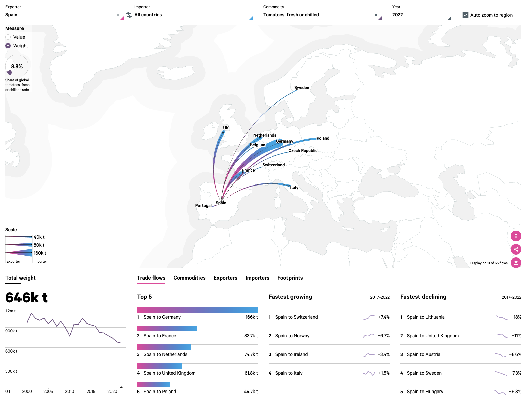Swap exporter and importer with arrows icon
The height and width of the screenshot is (412, 532).
tap(129, 15)
